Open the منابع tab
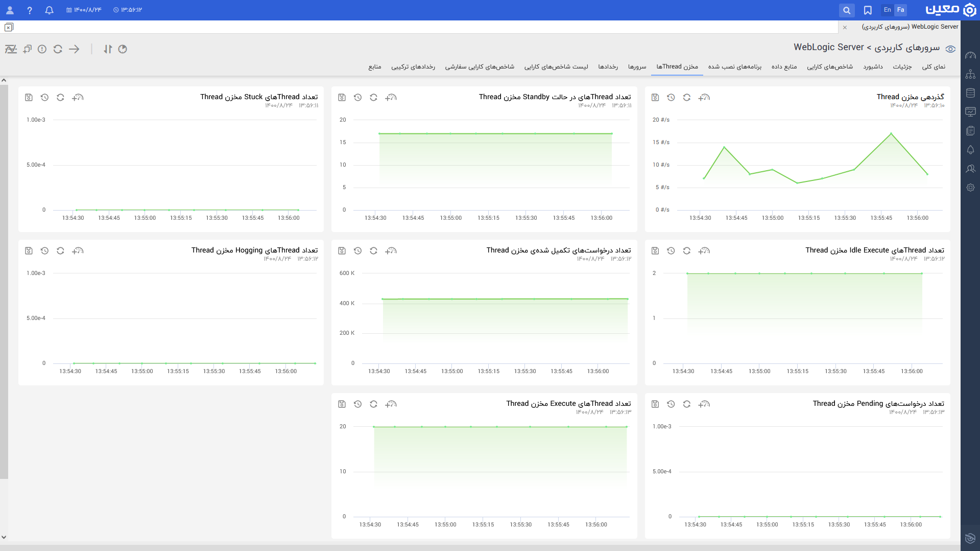 pyautogui.click(x=375, y=67)
